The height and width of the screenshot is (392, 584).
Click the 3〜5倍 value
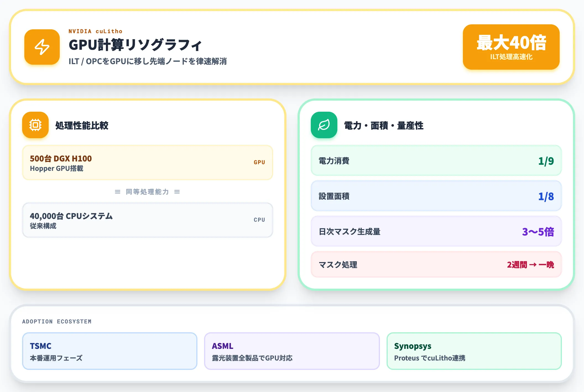click(x=538, y=232)
